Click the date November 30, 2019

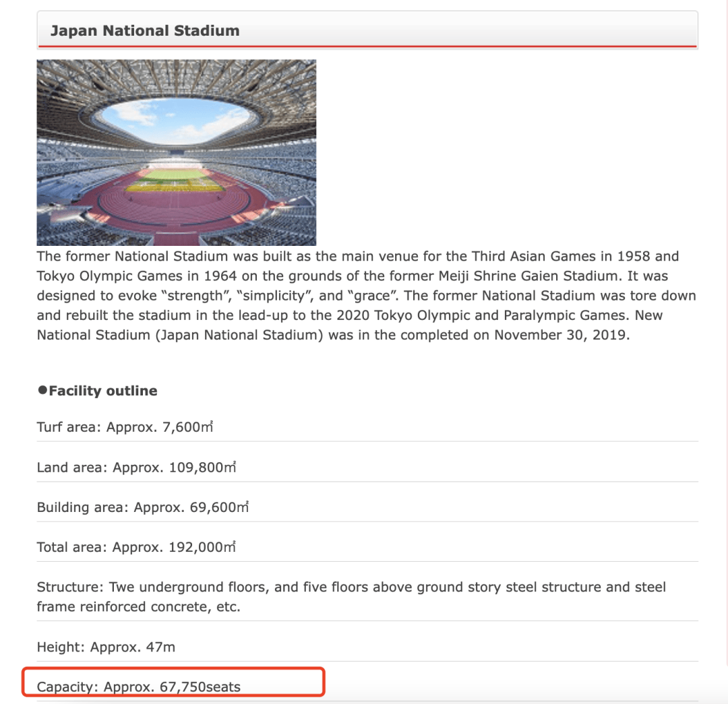point(560,335)
